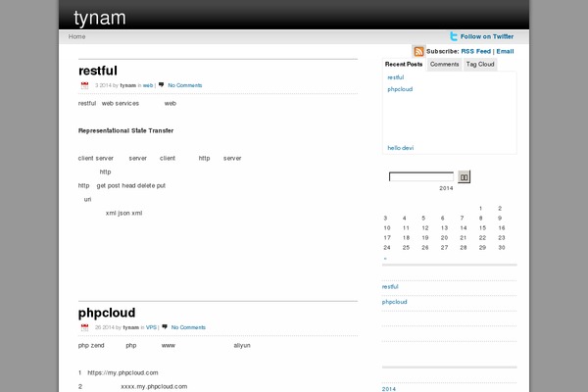The width and height of the screenshot is (588, 392).
Task: Click the Twitter bird icon
Action: (x=454, y=36)
